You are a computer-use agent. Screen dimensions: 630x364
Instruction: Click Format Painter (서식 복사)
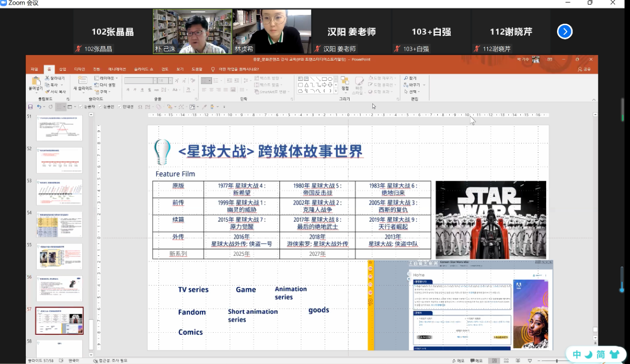click(55, 92)
